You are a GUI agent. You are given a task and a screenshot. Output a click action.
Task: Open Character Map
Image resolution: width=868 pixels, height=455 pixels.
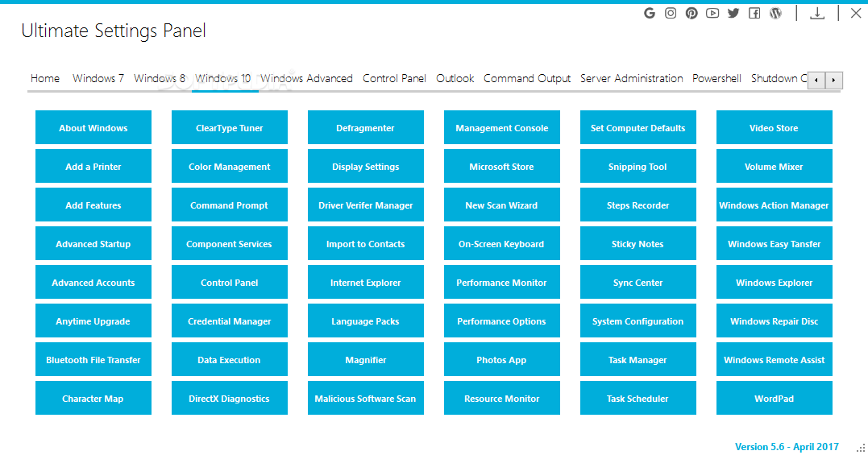pyautogui.click(x=93, y=399)
